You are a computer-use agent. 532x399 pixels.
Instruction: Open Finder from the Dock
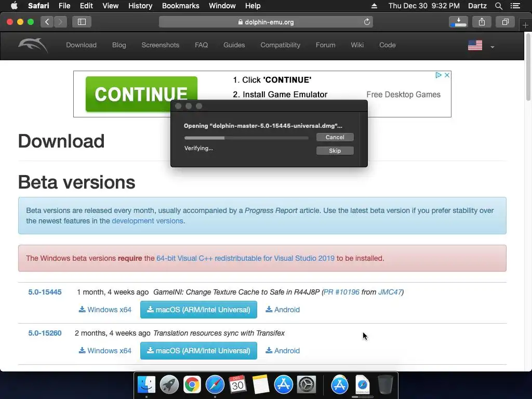(x=147, y=385)
